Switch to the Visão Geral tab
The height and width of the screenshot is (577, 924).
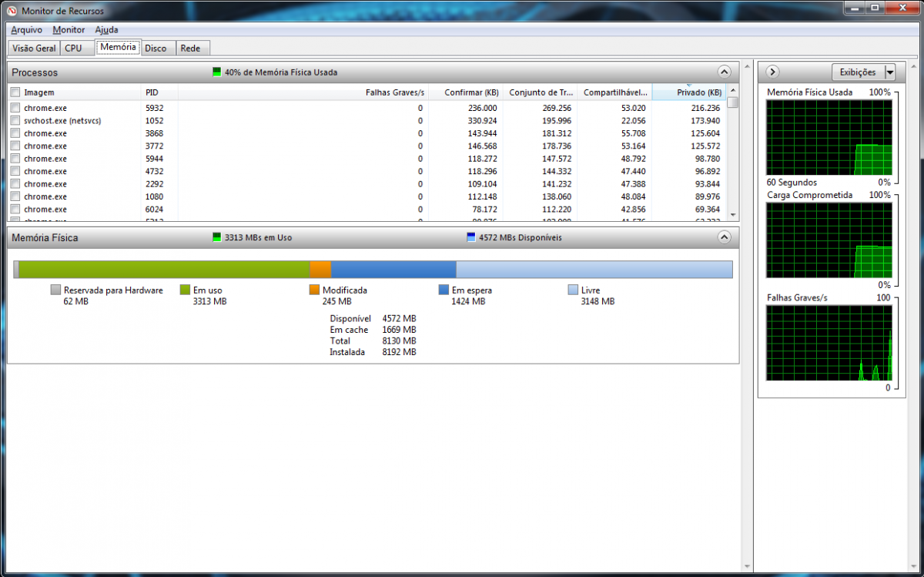pos(35,48)
